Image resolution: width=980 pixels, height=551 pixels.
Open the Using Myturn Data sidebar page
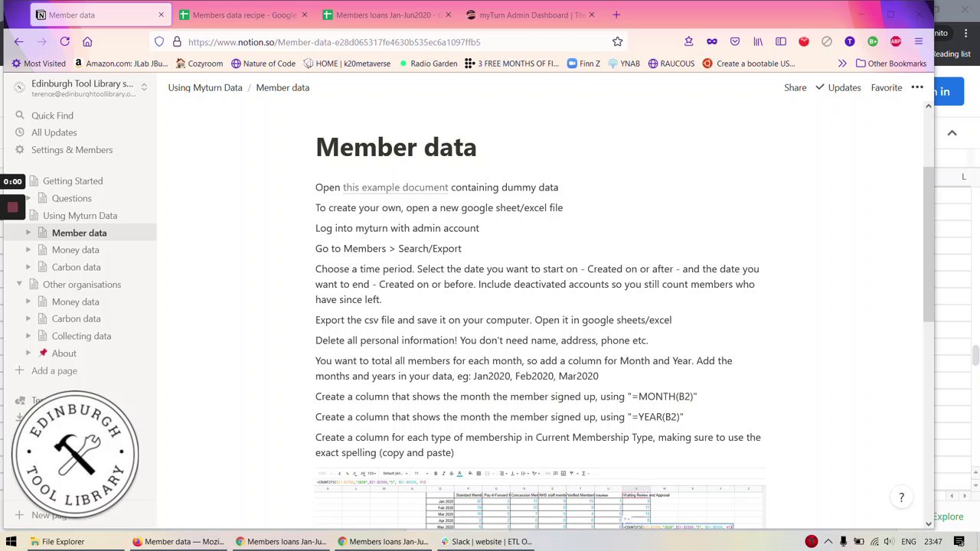click(80, 216)
